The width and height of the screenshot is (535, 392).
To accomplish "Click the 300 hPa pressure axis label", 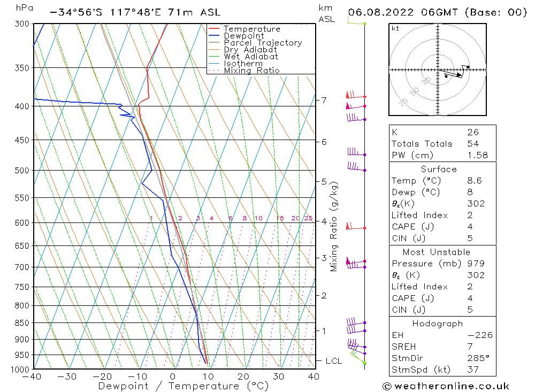I will pyautogui.click(x=22, y=24).
